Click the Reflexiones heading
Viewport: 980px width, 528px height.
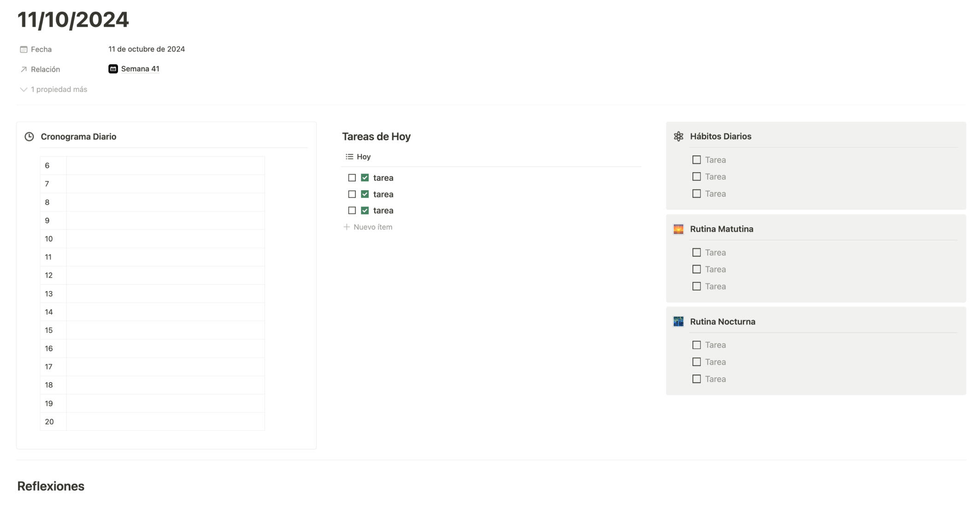coord(51,486)
